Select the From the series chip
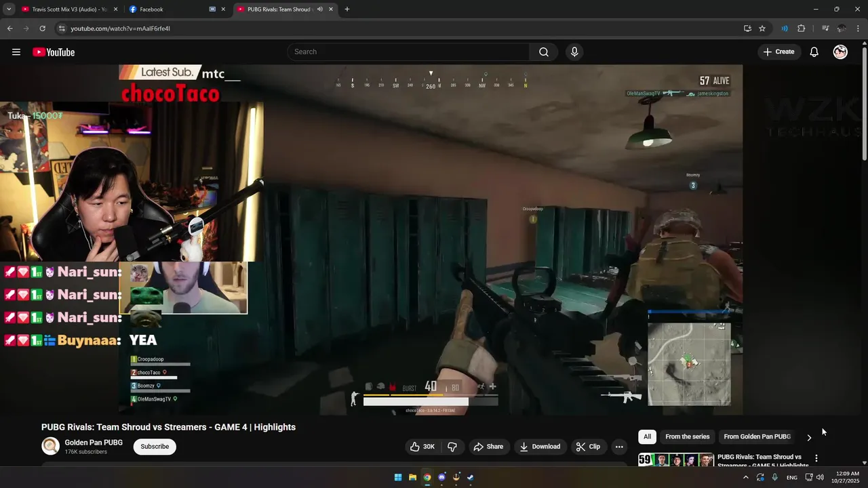The image size is (868, 488). click(688, 437)
